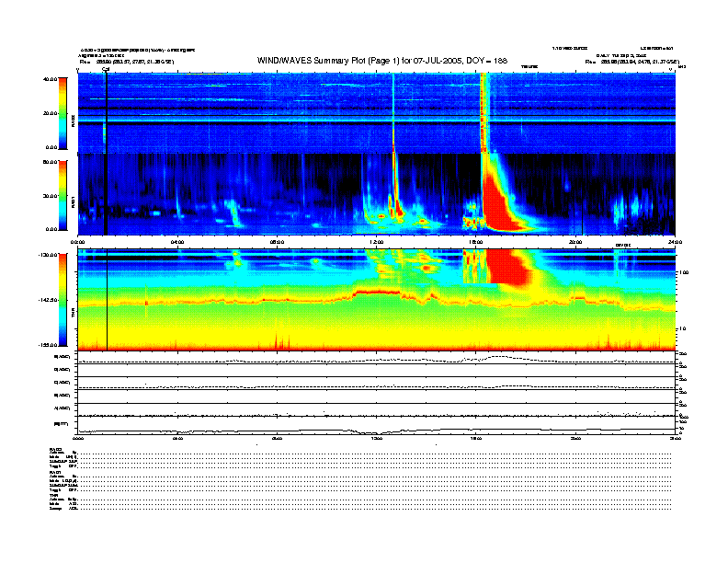Click the -142.50 label on TNR color scale
The width and height of the screenshot is (728, 563).
point(48,300)
